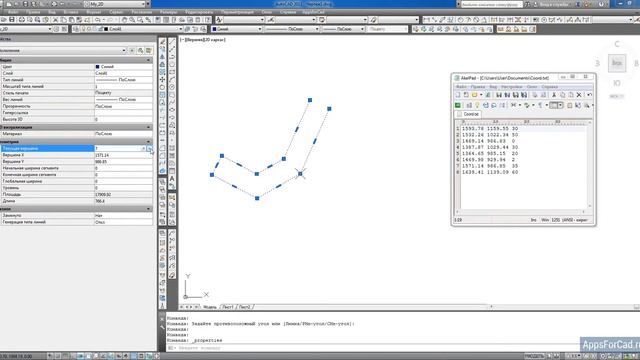
Task: Open the AutoCAD Help question-mark icon
Action: tap(208, 20)
